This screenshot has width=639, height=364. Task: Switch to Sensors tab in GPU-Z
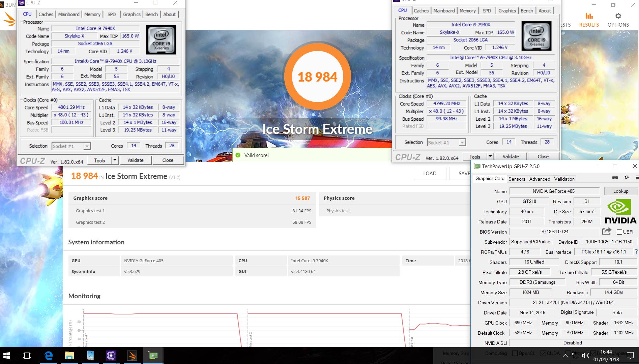click(517, 179)
